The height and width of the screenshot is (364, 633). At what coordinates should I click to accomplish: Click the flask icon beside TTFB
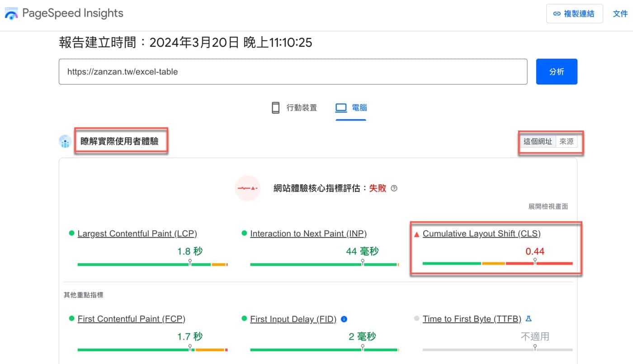point(529,319)
